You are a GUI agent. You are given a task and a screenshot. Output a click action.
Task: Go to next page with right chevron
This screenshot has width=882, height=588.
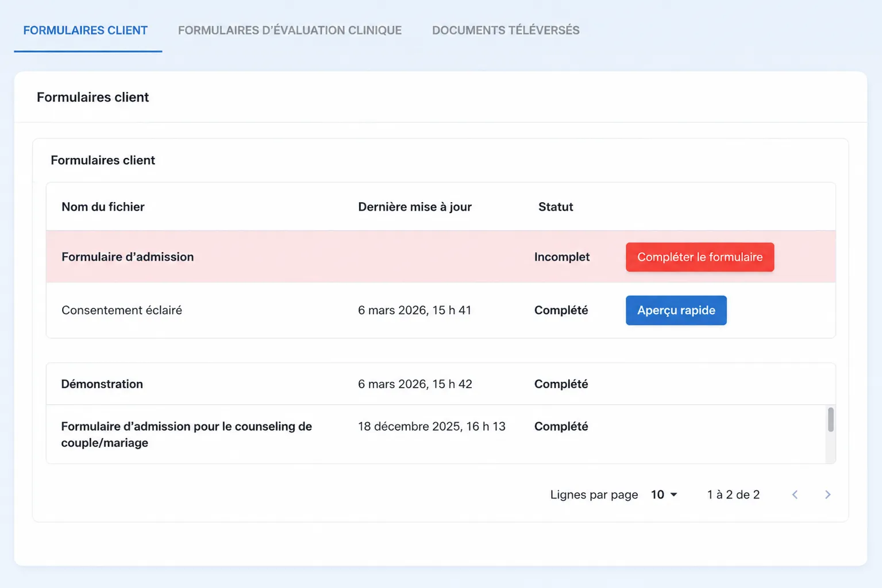pos(827,494)
